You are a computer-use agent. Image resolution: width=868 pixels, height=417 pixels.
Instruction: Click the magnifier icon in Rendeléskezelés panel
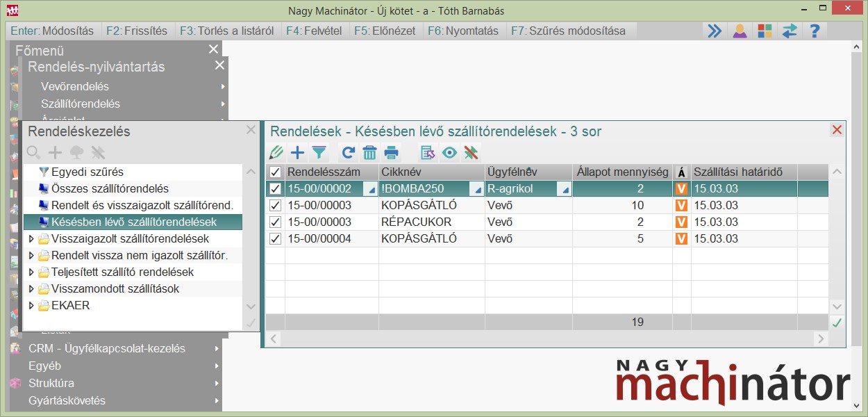click(33, 152)
